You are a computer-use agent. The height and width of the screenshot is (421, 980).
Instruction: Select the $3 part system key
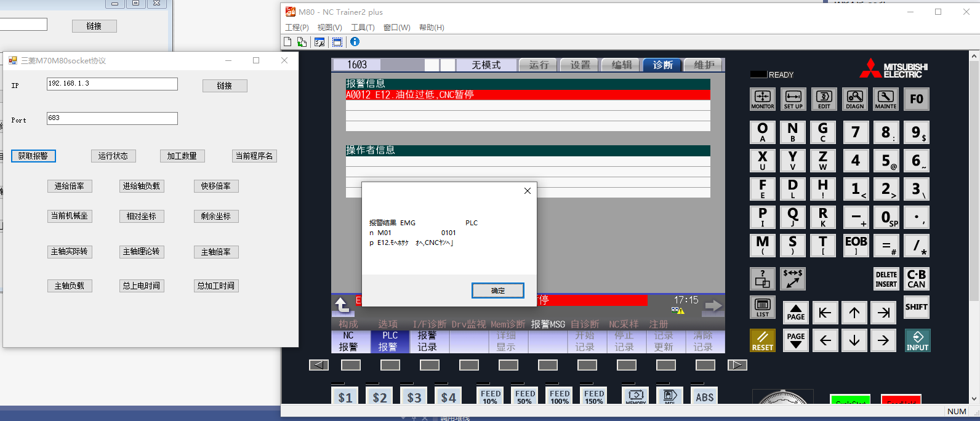(x=414, y=396)
